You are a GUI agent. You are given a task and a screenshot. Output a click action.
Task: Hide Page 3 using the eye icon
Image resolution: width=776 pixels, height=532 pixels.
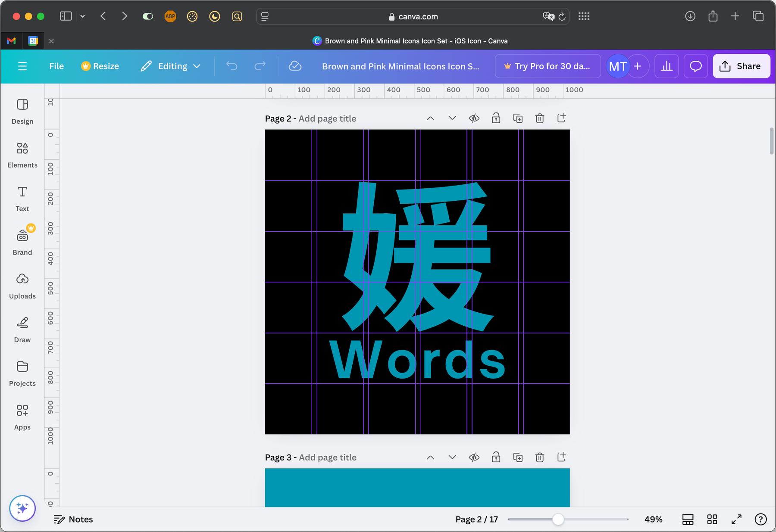(474, 457)
